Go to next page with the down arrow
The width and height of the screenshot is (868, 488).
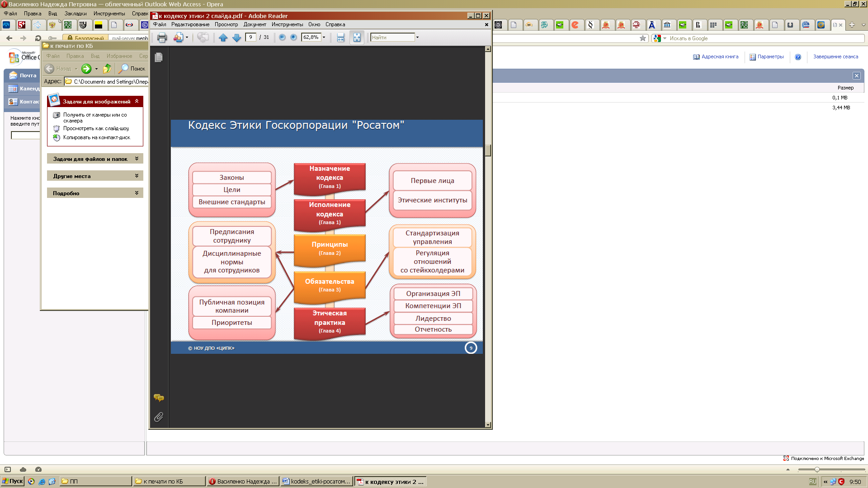[236, 38]
